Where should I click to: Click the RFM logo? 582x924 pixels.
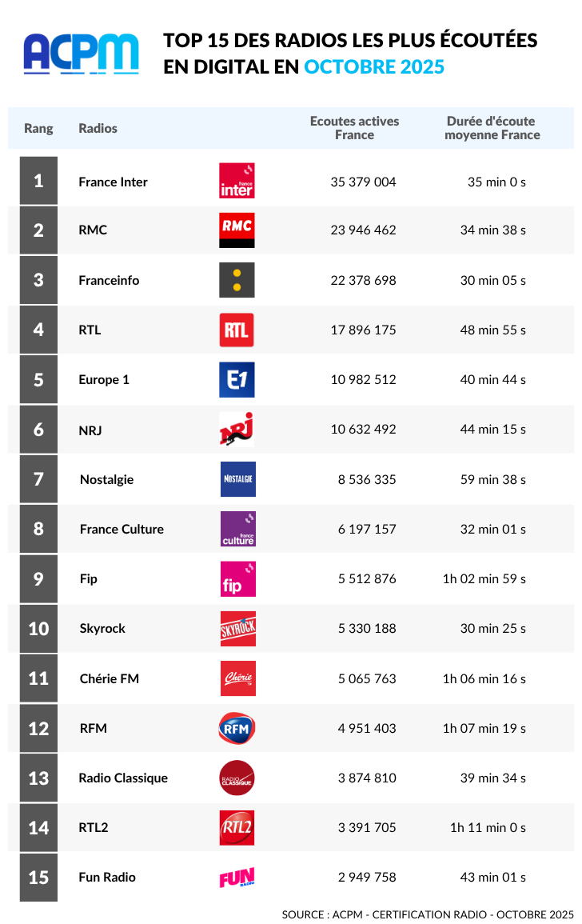[237, 728]
